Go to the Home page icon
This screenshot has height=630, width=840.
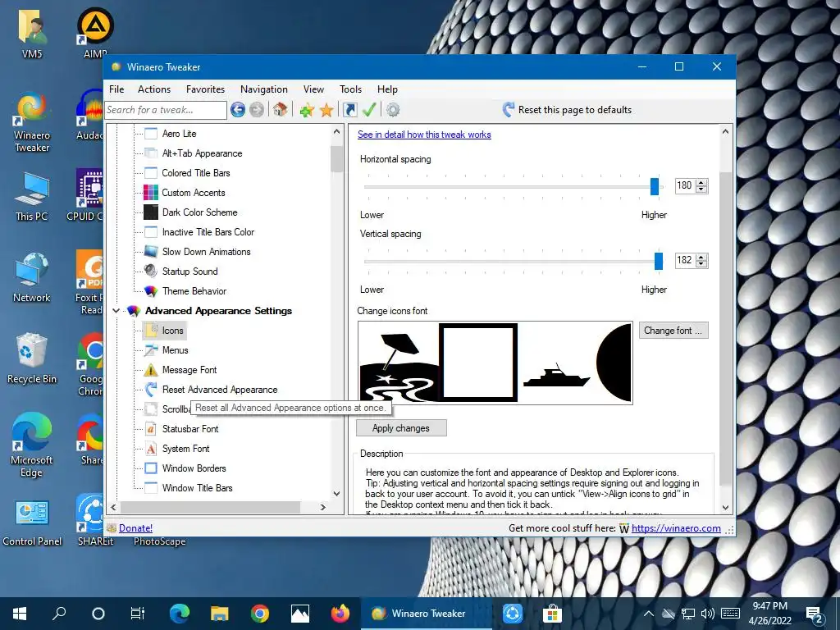pyautogui.click(x=280, y=109)
